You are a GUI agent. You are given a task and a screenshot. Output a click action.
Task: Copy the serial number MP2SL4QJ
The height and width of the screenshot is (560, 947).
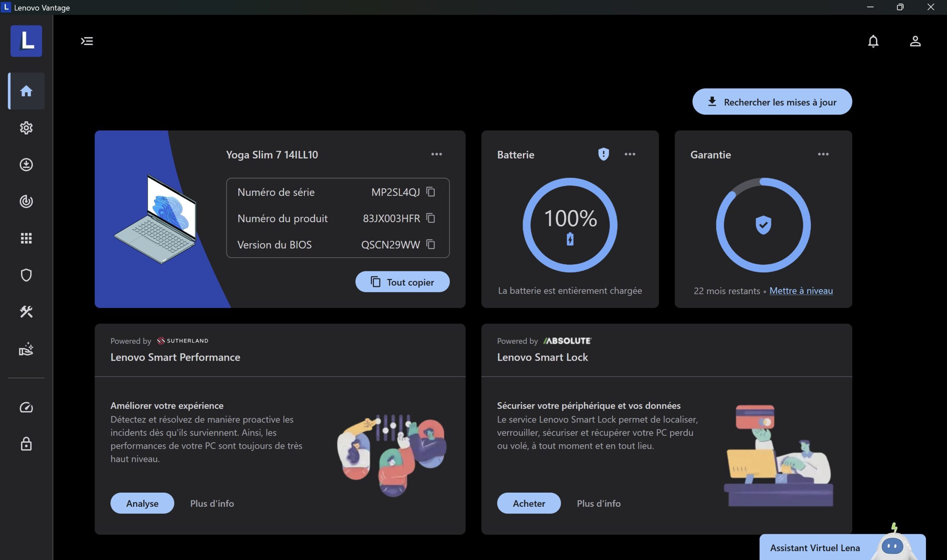pos(431,192)
